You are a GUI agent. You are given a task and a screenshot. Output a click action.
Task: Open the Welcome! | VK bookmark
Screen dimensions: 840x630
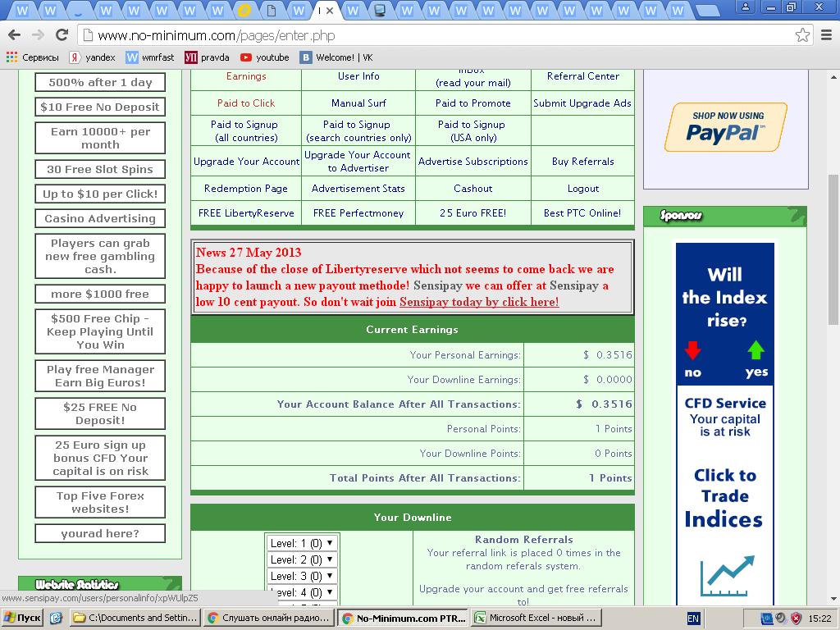tap(336, 57)
